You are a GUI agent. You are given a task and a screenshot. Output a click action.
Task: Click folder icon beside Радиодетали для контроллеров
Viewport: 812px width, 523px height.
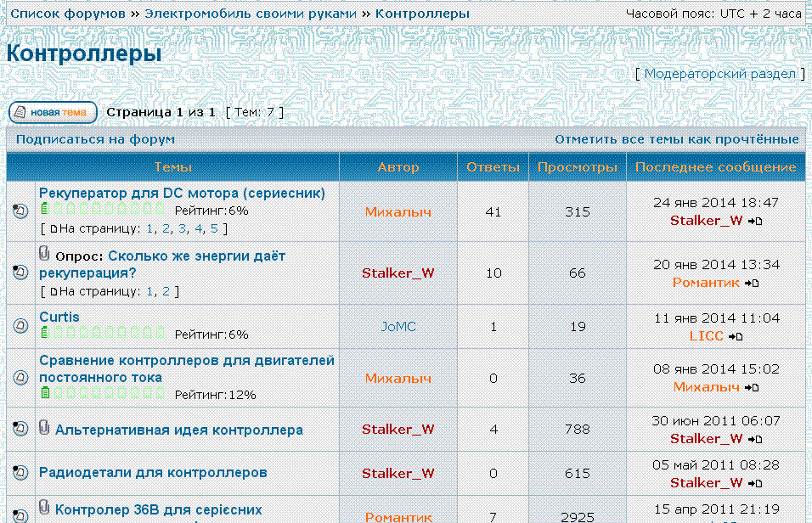coord(21,473)
